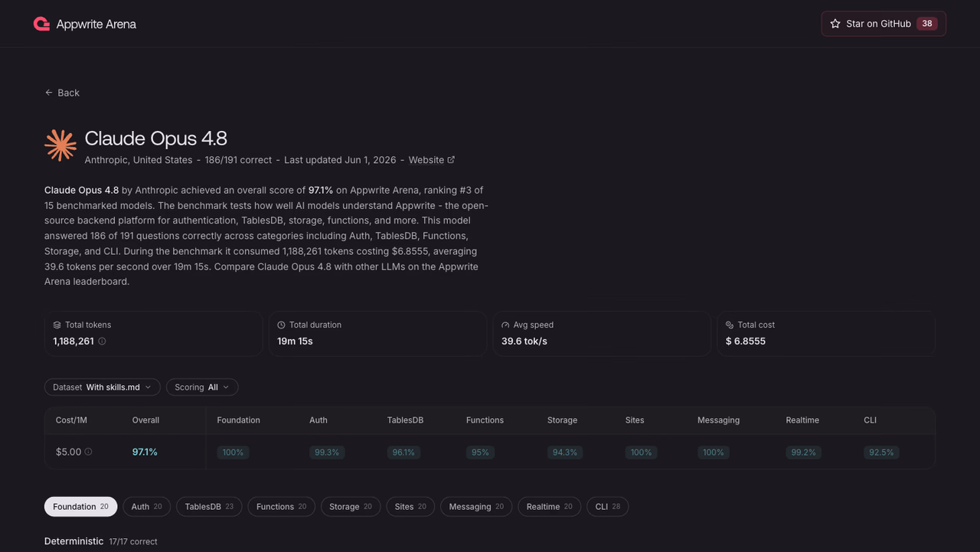Viewport: 980px width, 552px height.
Task: Click the Total duration clock icon
Action: 281,325
